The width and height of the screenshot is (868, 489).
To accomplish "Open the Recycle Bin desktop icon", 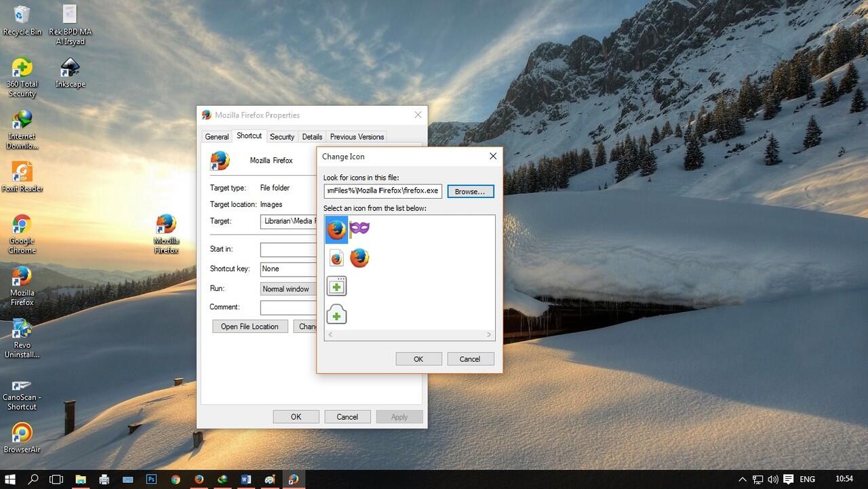I will 22,20.
